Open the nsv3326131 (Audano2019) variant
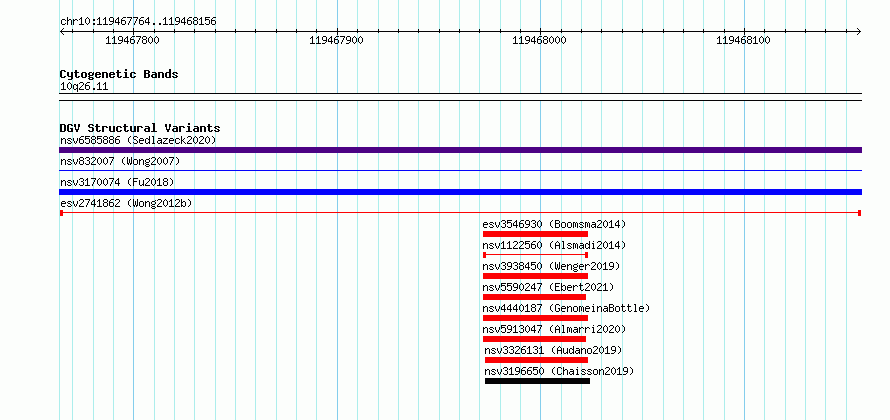This screenshot has height=420, width=890. [553, 350]
